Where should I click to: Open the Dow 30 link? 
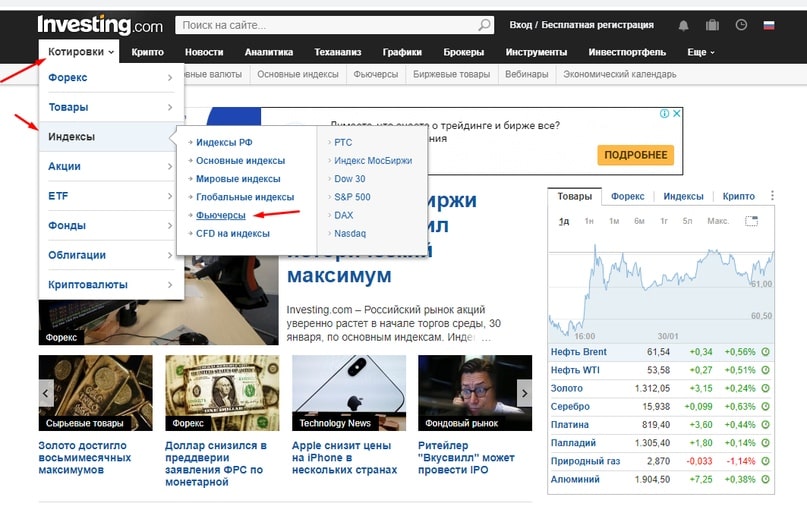349,179
